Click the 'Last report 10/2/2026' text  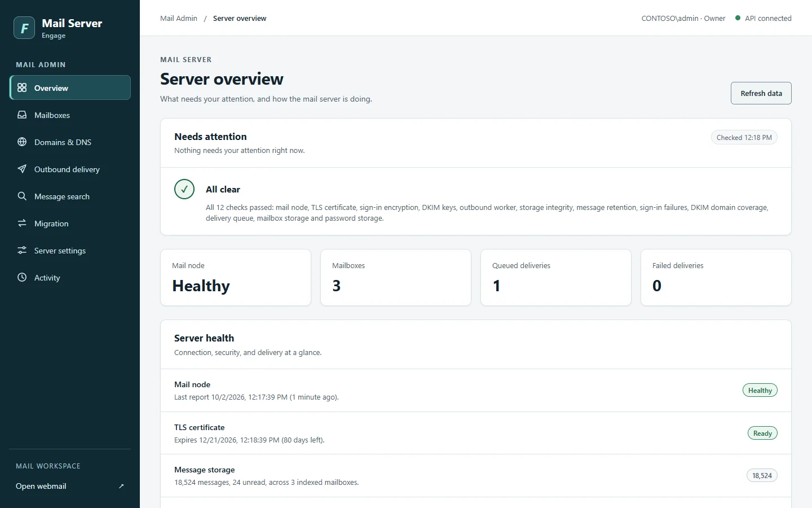[257, 397]
